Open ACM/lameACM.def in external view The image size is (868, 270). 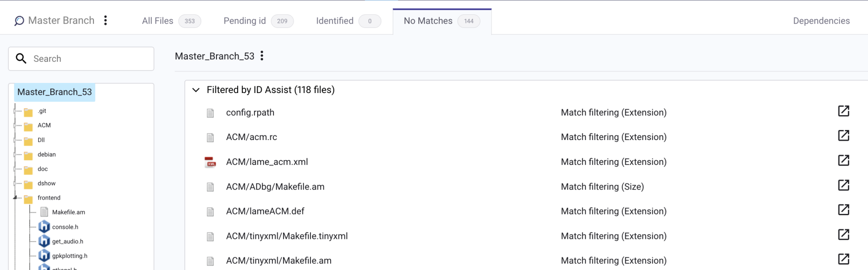point(844,210)
